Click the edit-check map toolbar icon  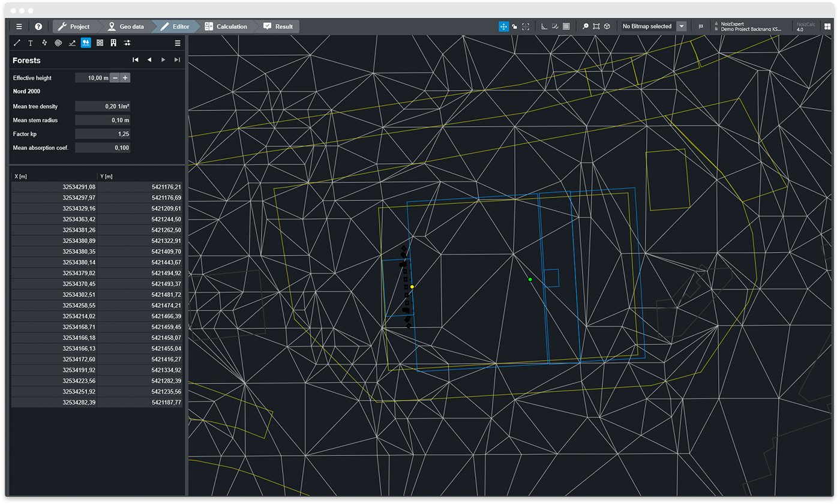click(555, 26)
